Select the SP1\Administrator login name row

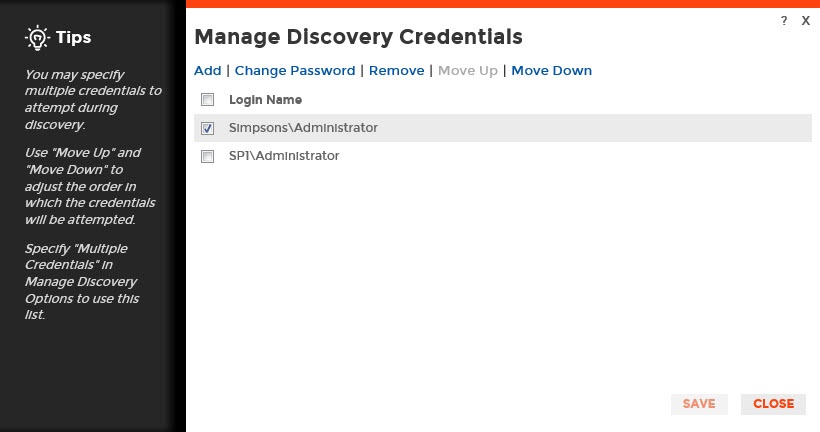284,156
